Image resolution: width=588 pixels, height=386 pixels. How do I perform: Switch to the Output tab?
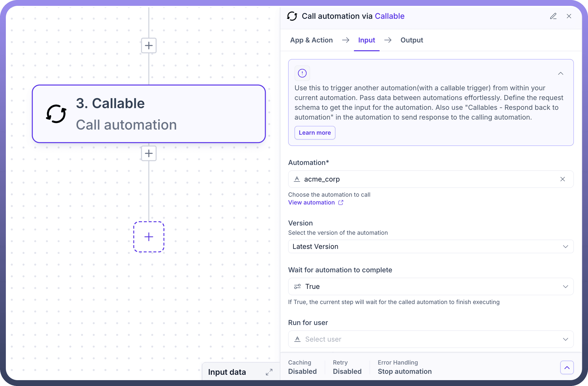412,40
